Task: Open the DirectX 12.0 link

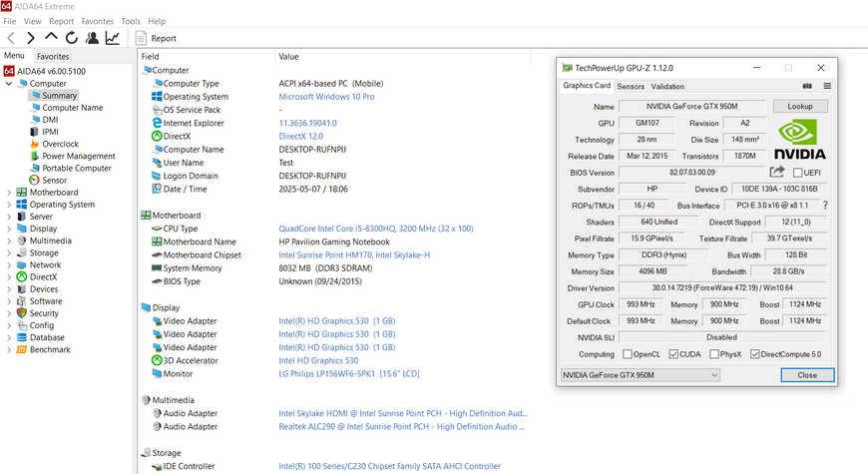Action: [x=300, y=137]
